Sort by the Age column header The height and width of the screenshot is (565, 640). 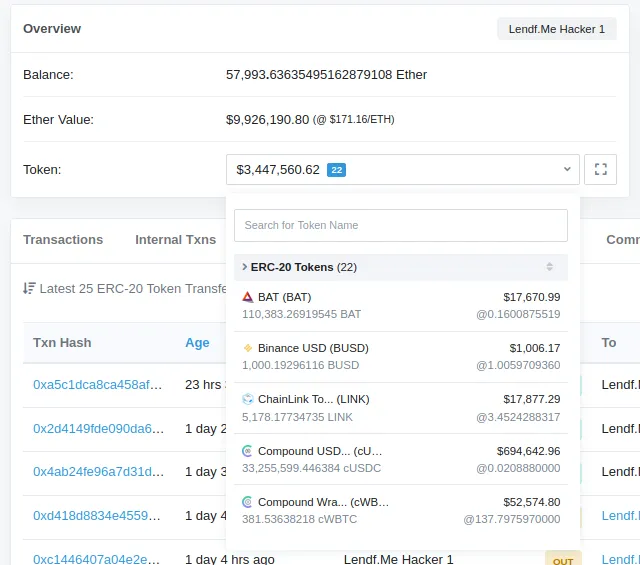(197, 343)
